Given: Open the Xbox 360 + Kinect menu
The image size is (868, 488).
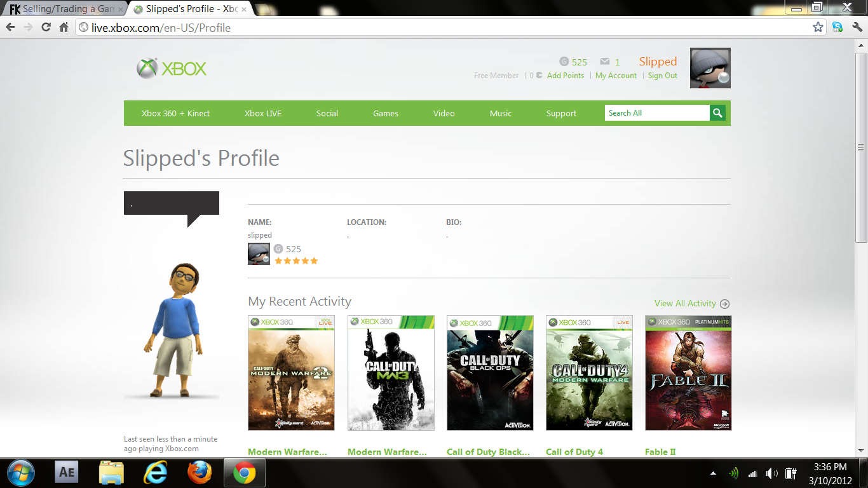Looking at the screenshot, I should (175, 113).
